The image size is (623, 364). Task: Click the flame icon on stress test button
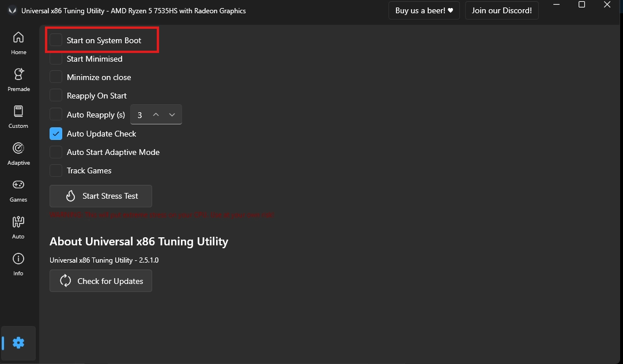click(71, 196)
